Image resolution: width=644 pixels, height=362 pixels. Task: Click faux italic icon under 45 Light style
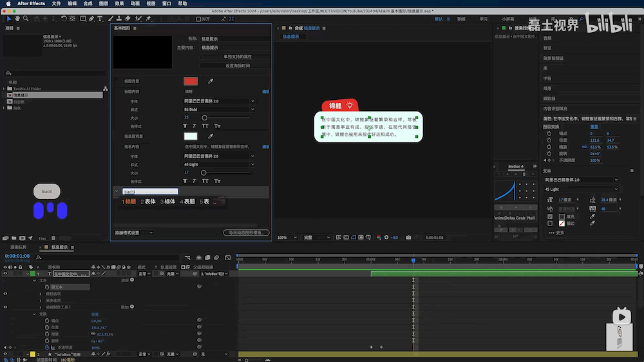point(194,181)
